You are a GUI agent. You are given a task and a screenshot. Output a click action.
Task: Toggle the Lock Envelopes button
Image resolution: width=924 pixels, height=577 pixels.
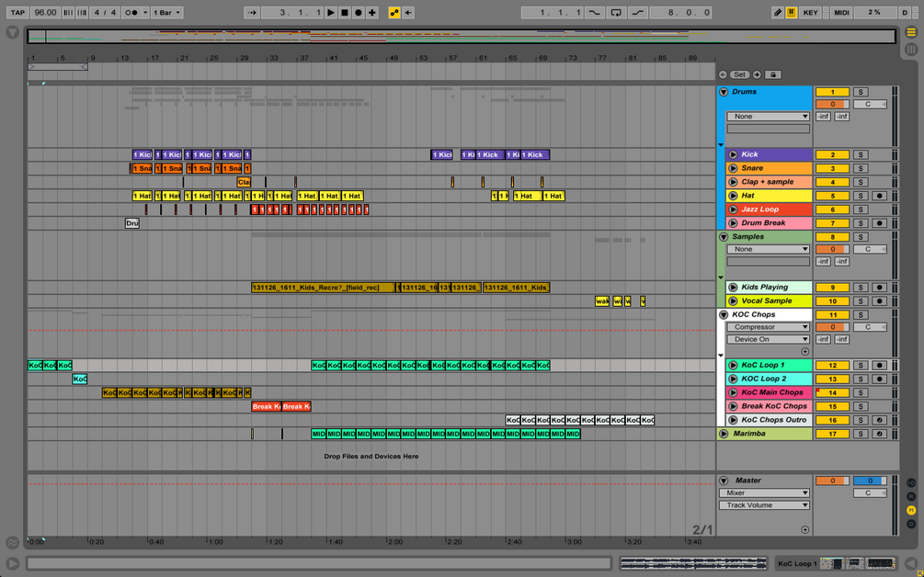[x=772, y=74]
